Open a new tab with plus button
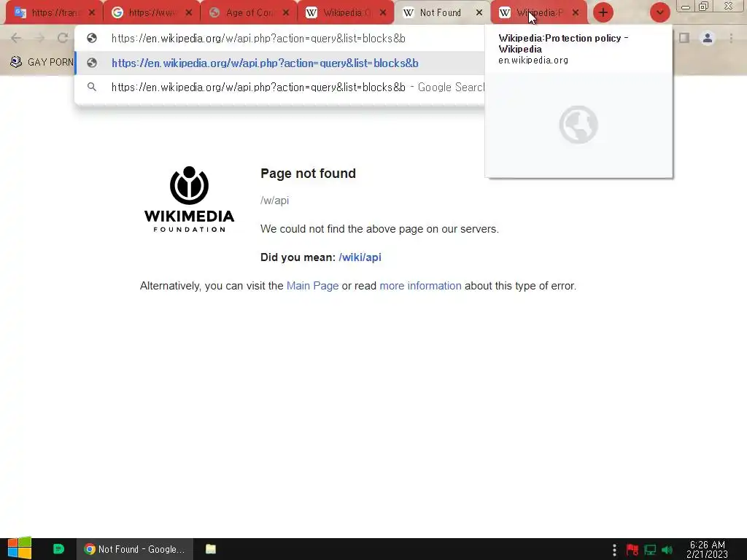The height and width of the screenshot is (560, 747). [603, 13]
